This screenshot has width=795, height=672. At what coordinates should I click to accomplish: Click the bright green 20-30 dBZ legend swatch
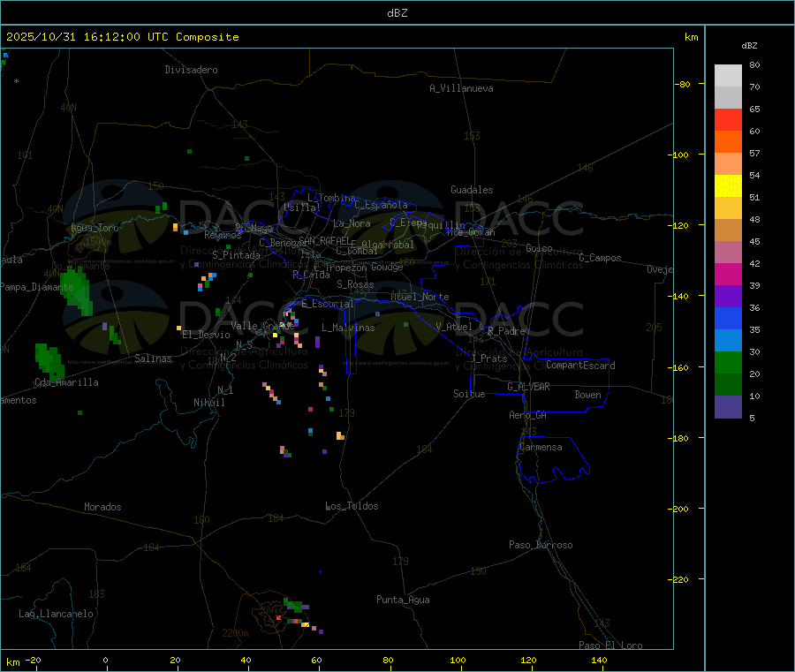728,362
